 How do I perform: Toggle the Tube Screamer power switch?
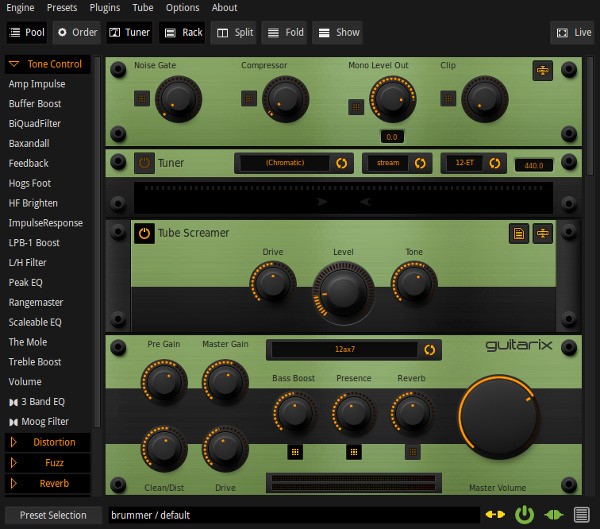pyautogui.click(x=144, y=233)
